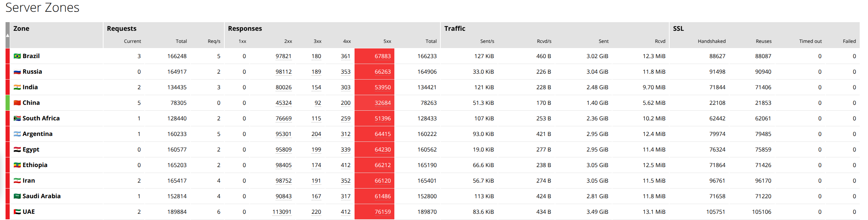Click the green status strip beside China

point(8,103)
